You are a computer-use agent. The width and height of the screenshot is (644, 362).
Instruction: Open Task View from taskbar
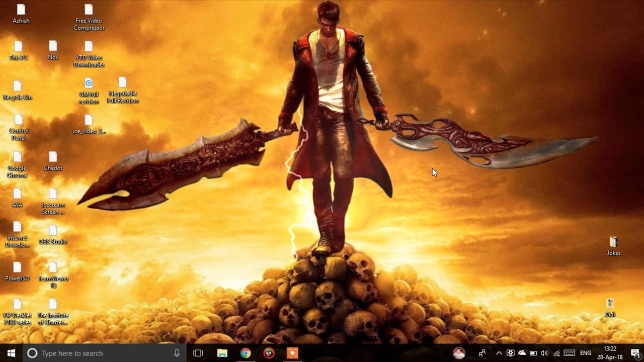[198, 353]
